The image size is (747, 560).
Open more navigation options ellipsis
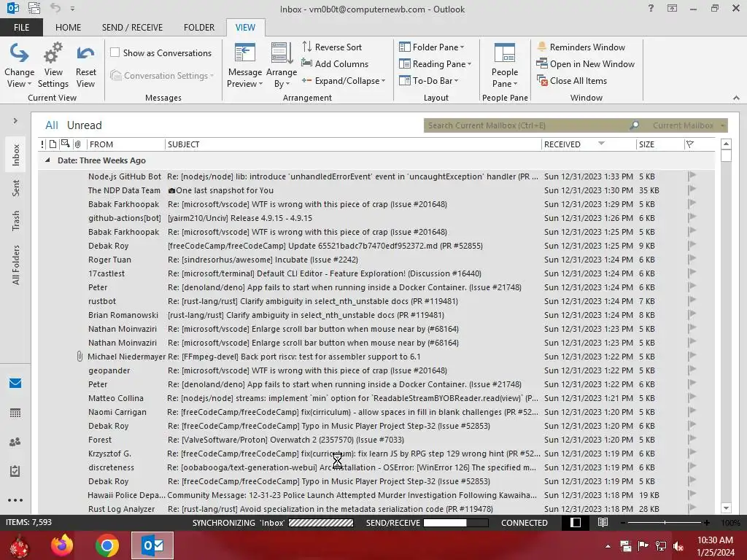coord(15,500)
